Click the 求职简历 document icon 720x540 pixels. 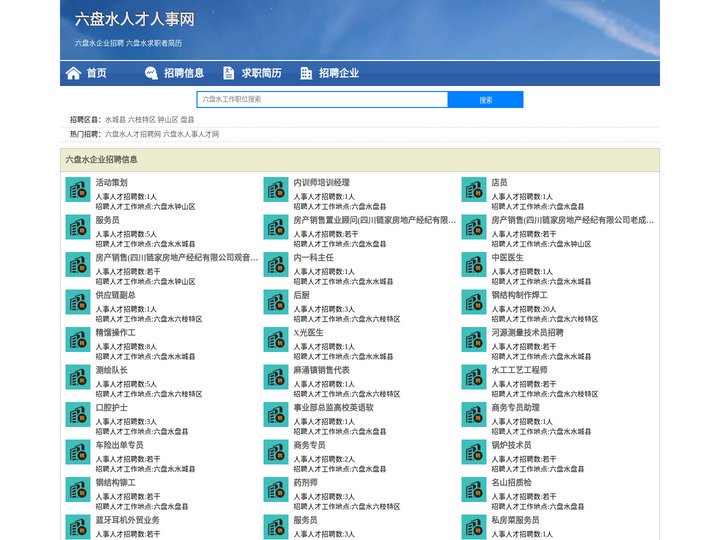pyautogui.click(x=228, y=73)
